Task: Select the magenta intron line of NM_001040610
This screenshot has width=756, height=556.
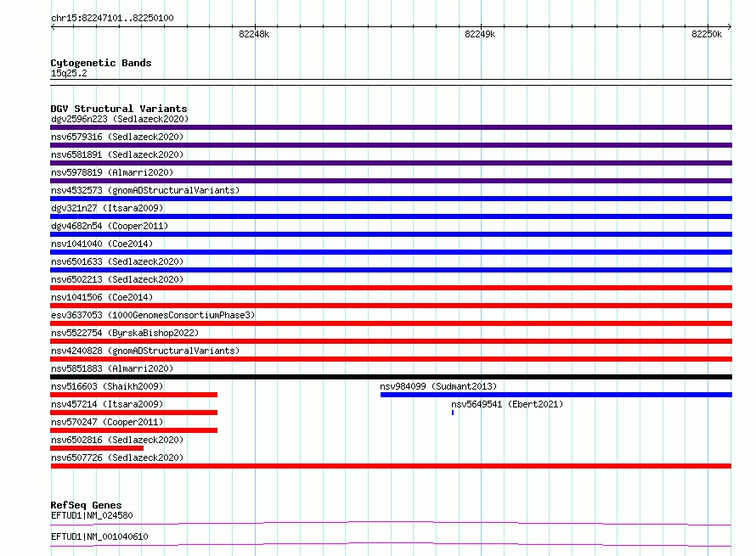Action: point(391,544)
